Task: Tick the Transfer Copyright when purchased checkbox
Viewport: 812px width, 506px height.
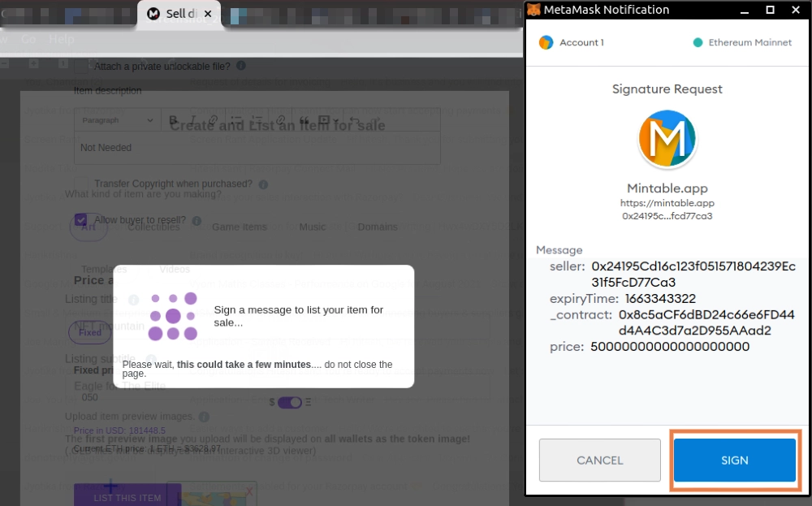Action: coord(80,184)
